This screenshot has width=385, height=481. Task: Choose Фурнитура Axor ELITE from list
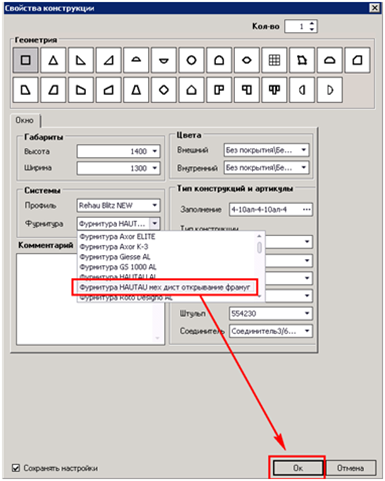117,237
